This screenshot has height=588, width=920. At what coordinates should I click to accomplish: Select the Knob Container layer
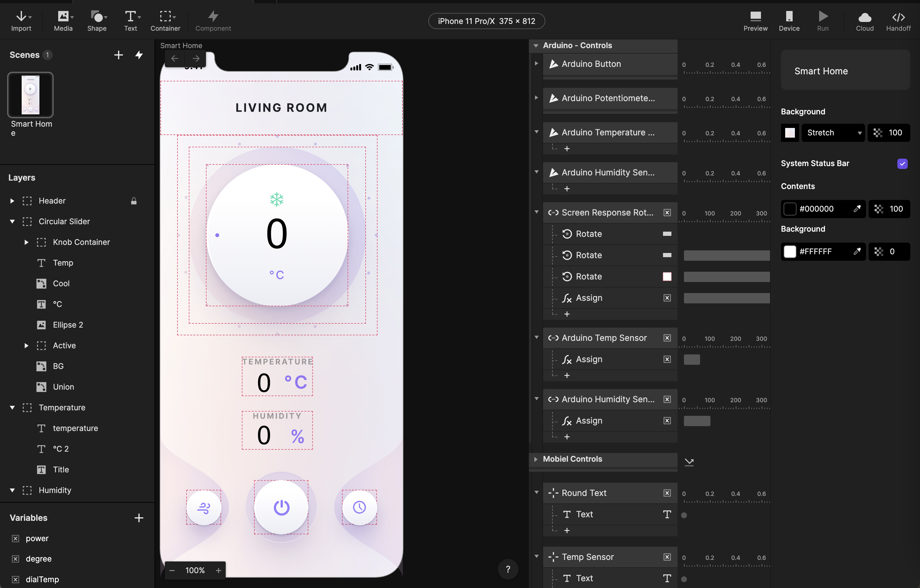81,242
